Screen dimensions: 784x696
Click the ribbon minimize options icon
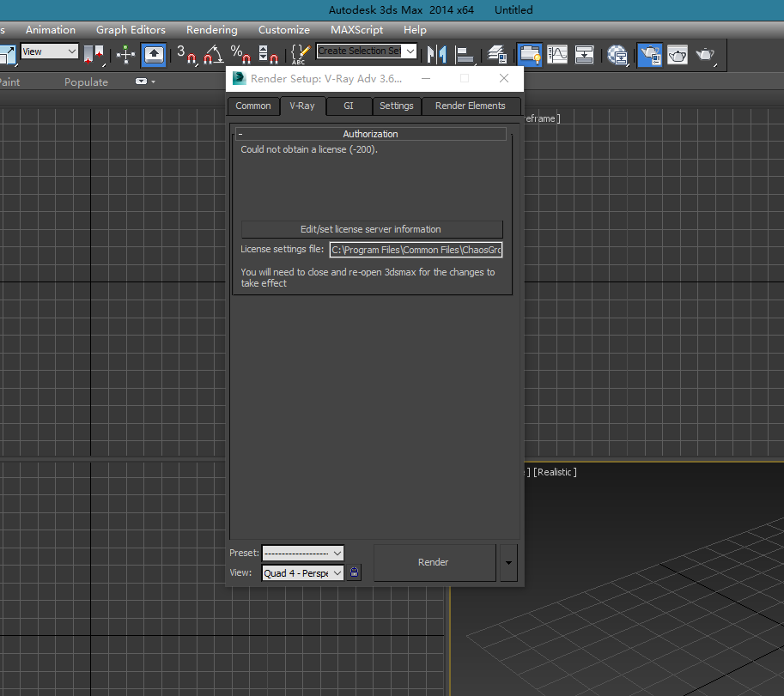click(x=141, y=82)
